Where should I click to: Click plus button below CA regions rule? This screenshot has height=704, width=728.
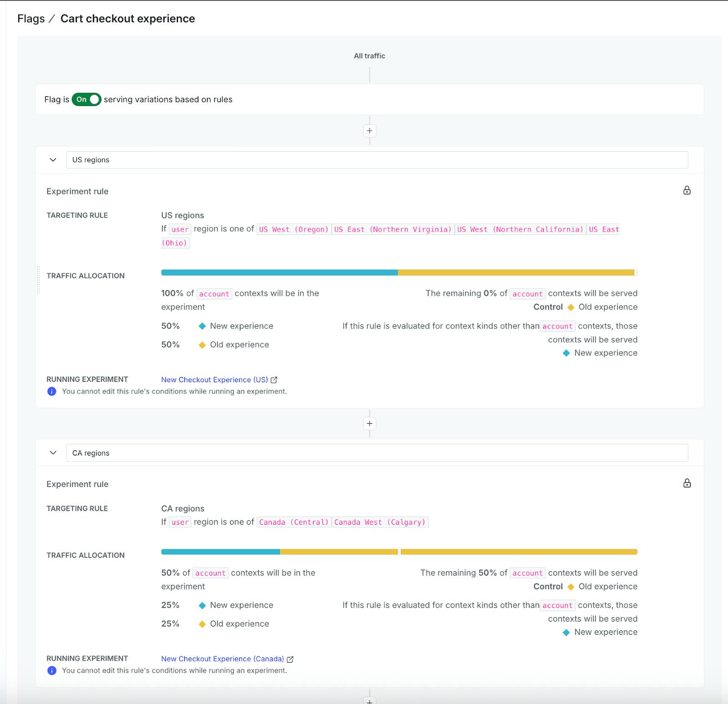pos(369,701)
